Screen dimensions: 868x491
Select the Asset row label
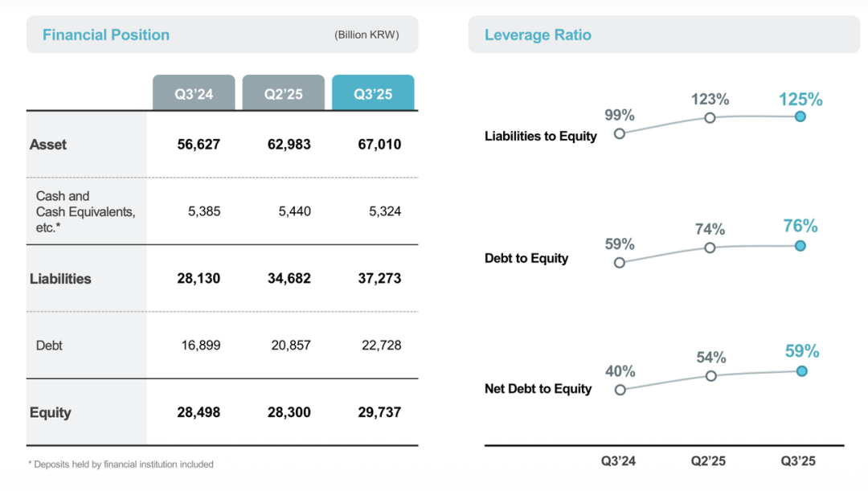click(48, 145)
